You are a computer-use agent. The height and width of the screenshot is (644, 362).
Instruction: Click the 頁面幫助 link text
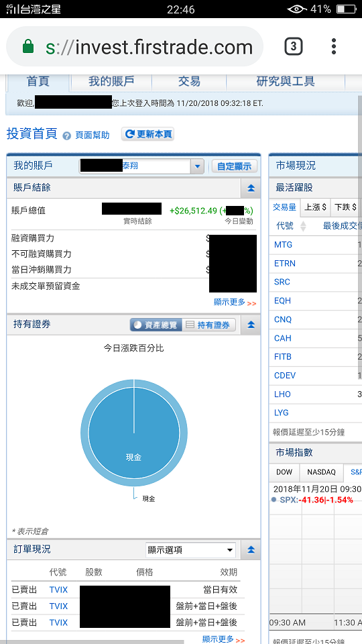93,136
